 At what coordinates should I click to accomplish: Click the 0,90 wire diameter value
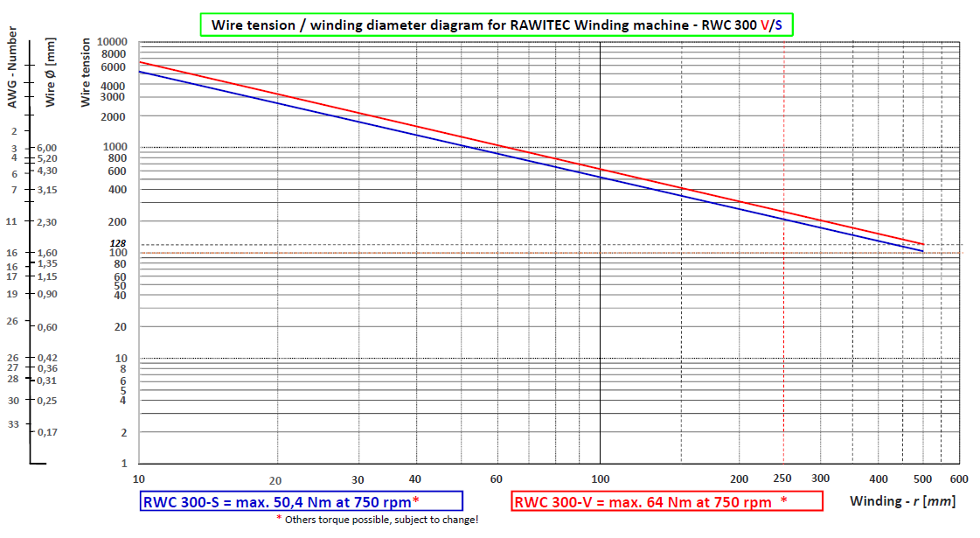coord(47,294)
